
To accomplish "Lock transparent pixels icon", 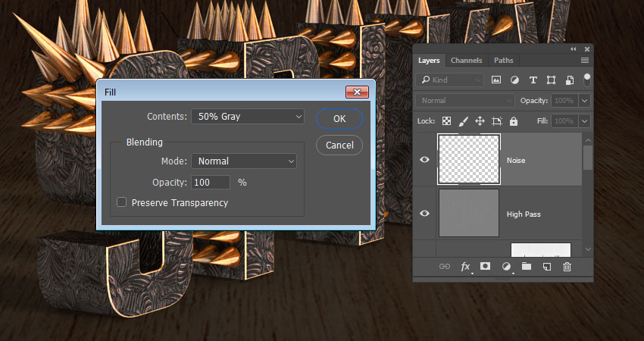I will [x=446, y=120].
